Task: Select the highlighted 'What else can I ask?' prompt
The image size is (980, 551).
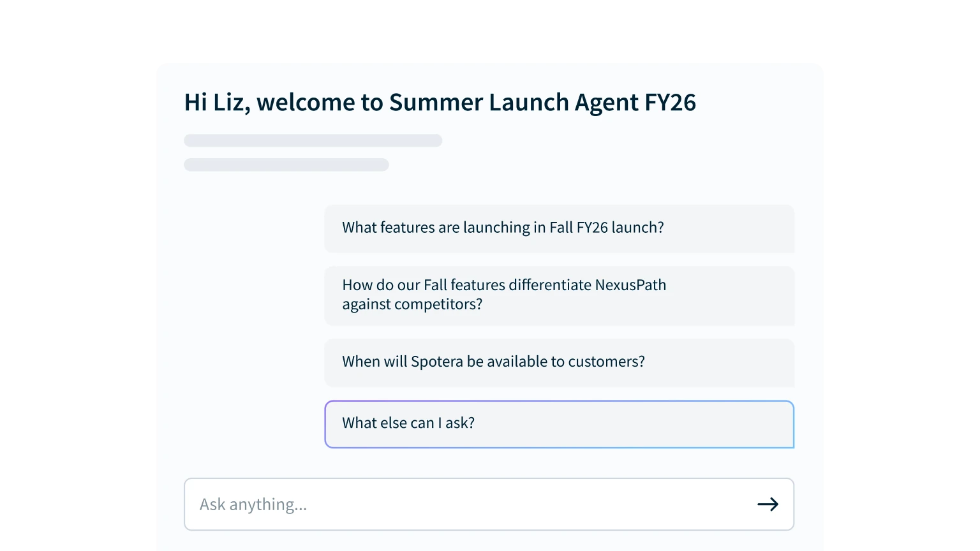Action: point(559,424)
